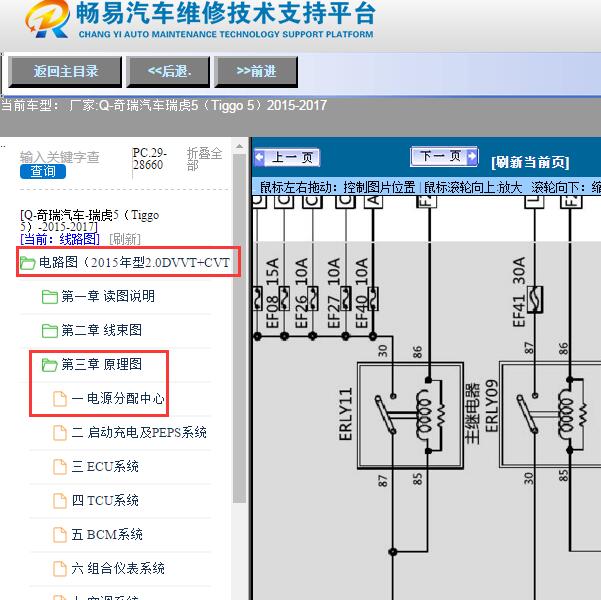Click the right arrow icon on 下一页
The width and height of the screenshot is (601, 600).
point(472,156)
